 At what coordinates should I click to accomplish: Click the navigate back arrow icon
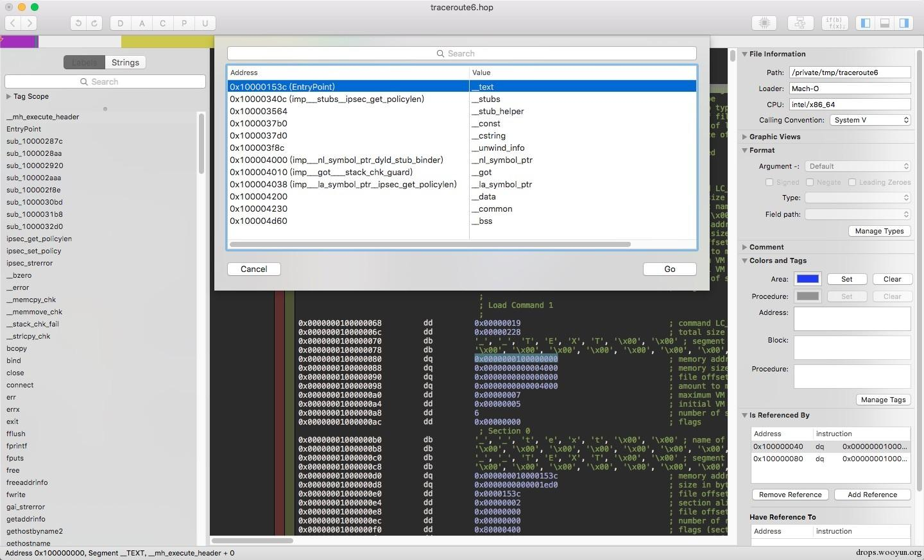(x=13, y=23)
